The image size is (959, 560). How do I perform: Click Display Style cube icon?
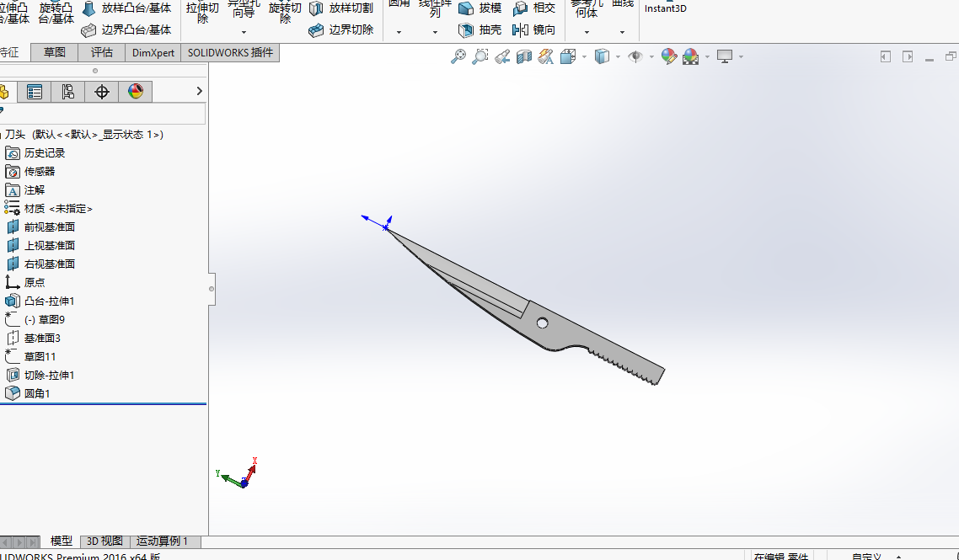coord(602,57)
